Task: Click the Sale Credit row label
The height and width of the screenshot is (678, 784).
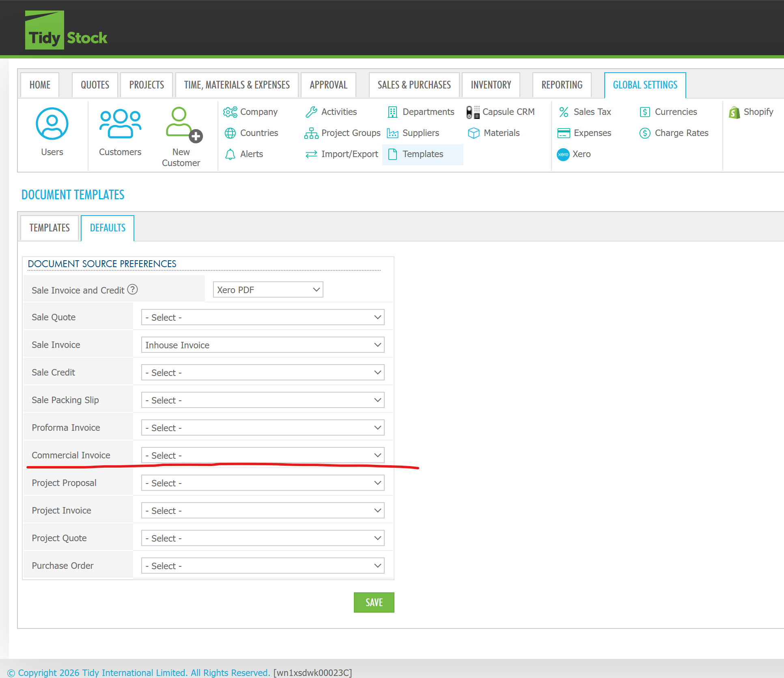Action: [54, 373]
